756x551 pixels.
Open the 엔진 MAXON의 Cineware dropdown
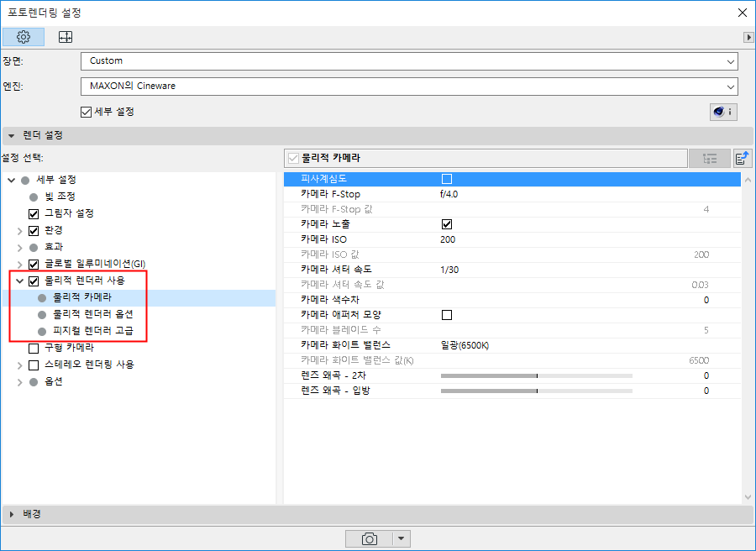coord(409,87)
